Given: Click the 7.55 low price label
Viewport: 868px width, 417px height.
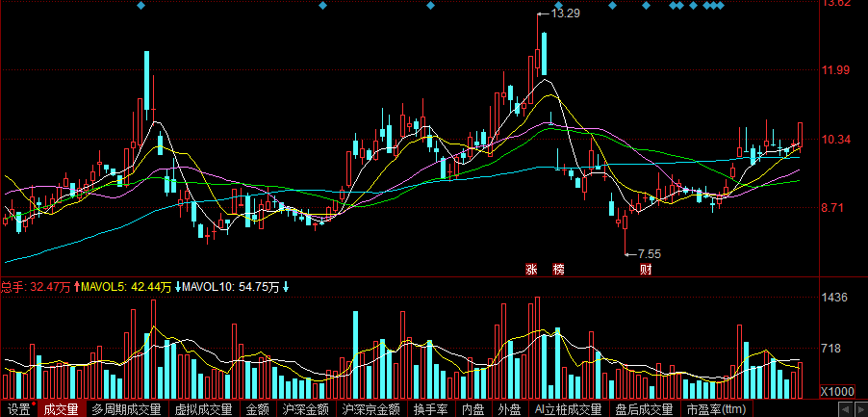Looking at the screenshot, I should [649, 254].
